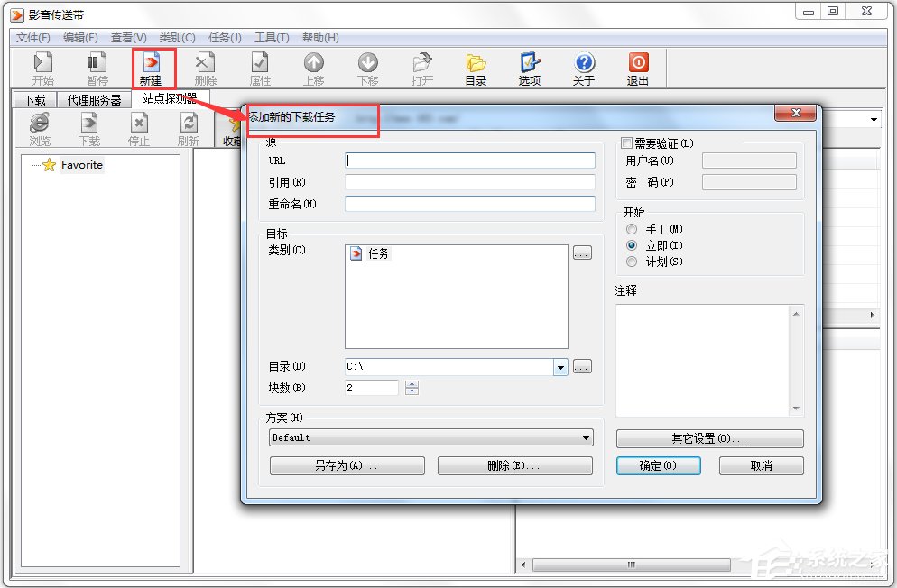Close the 添加新的下载任务 dialog
The width and height of the screenshot is (897, 588).
[x=795, y=113]
